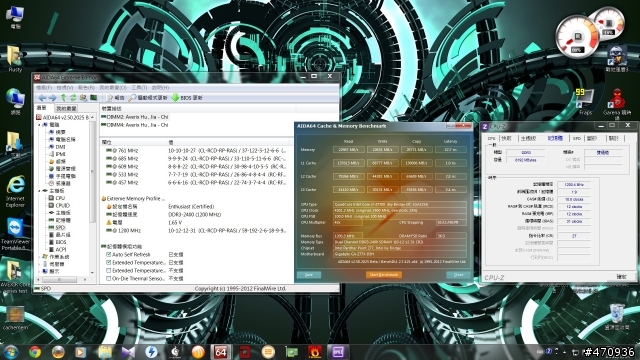Screen dimensions: 640x360
Task: Click the tree scrollbar down arrow
Action: pos(93,272)
